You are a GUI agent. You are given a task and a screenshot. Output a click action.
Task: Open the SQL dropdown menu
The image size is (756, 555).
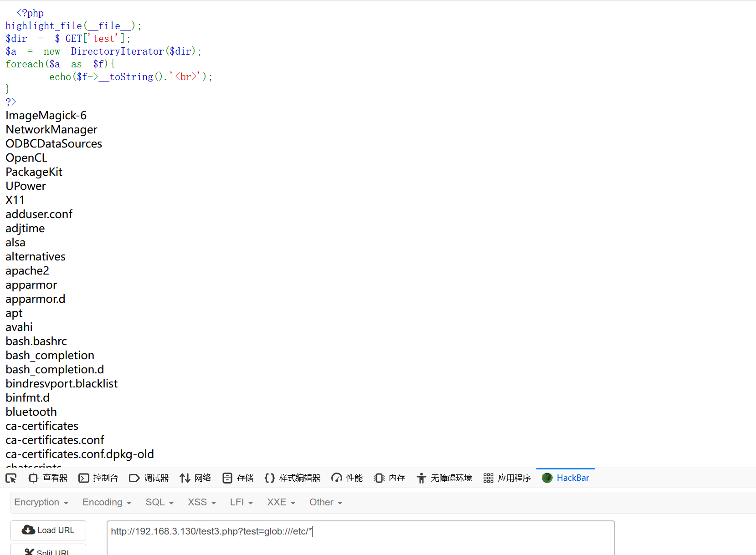click(159, 502)
